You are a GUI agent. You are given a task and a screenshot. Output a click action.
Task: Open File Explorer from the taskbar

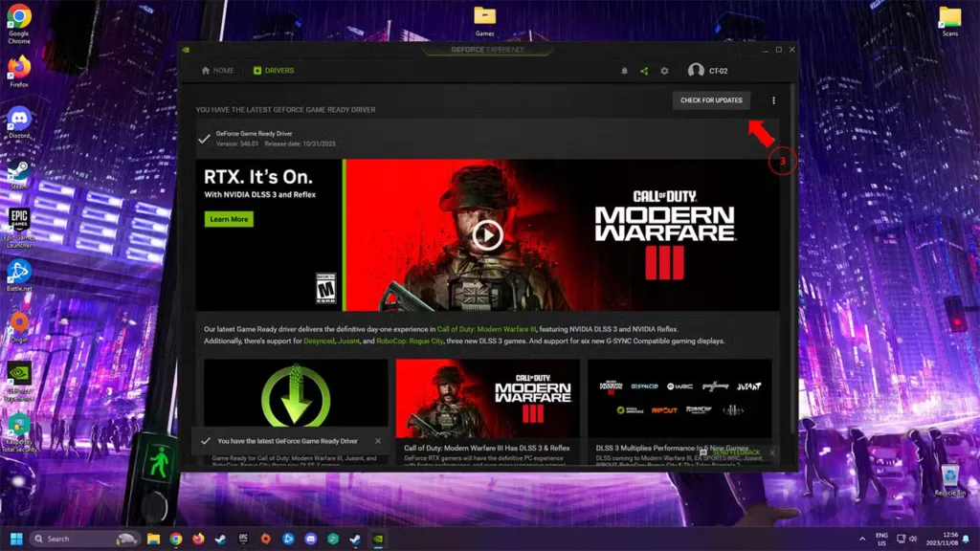(153, 539)
